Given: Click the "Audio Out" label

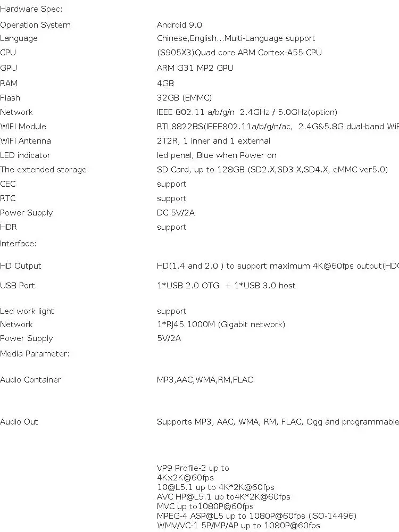Looking at the screenshot, I should point(19,422).
